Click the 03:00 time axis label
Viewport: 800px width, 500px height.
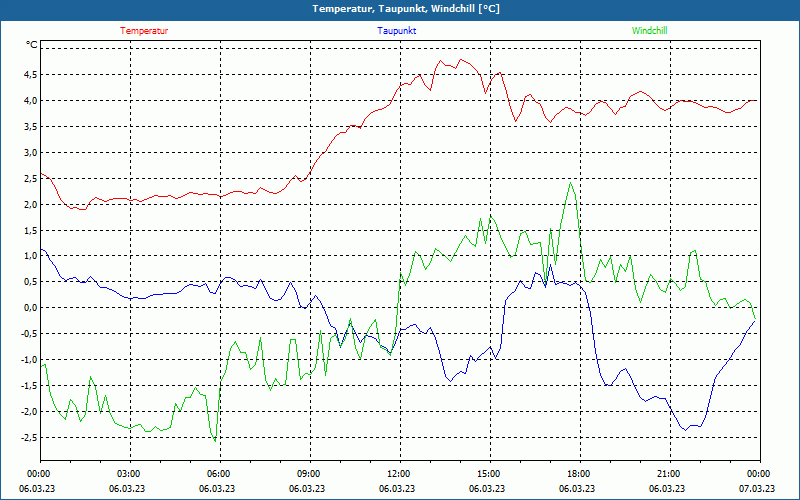coord(131,474)
